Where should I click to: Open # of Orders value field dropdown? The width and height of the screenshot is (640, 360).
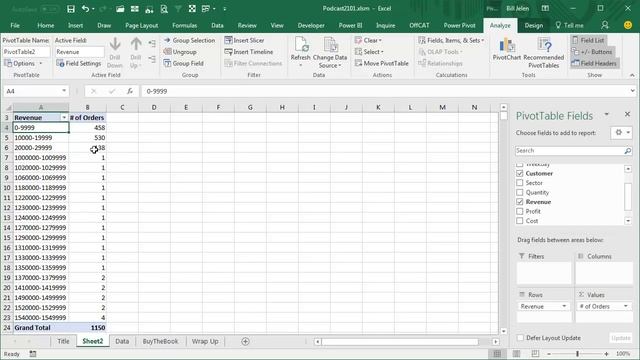626,307
